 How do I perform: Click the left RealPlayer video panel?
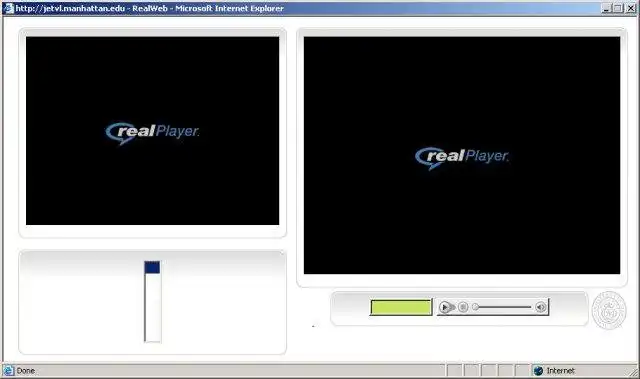pos(153,131)
